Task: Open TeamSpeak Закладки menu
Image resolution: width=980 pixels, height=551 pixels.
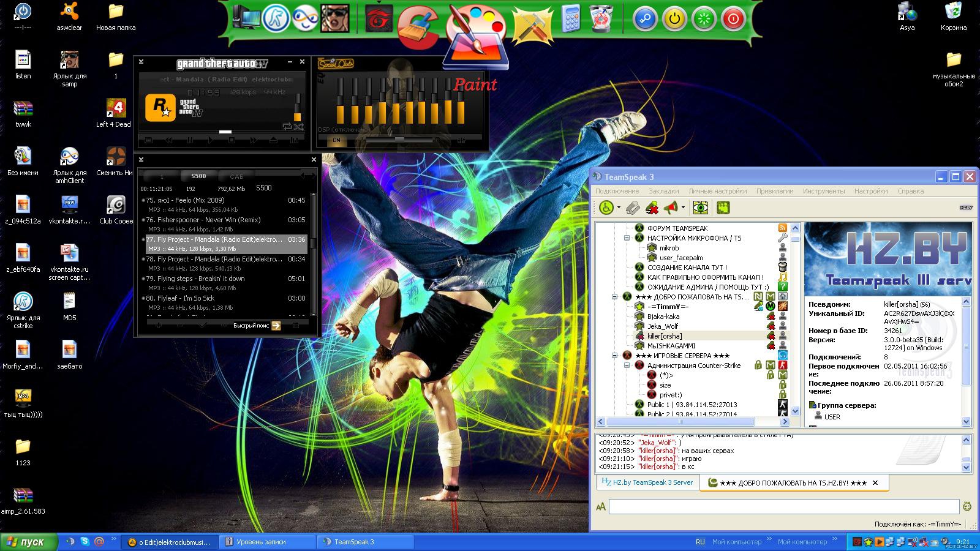Action: click(x=663, y=191)
